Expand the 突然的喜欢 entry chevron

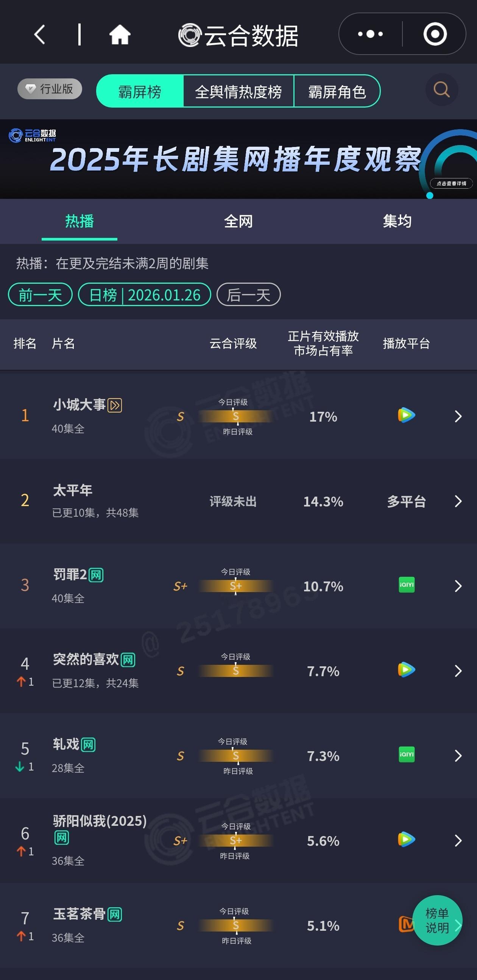coord(458,671)
